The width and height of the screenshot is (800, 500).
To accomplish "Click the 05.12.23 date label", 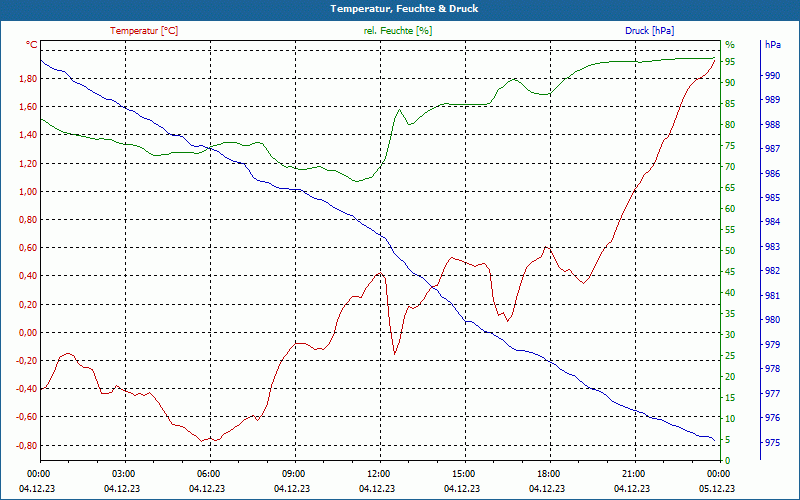I will tap(717, 488).
